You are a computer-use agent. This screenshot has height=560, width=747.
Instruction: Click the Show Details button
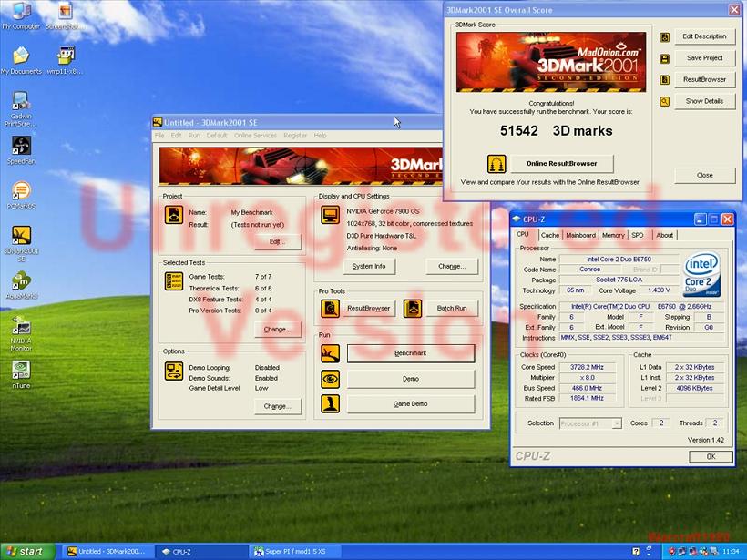(x=704, y=101)
